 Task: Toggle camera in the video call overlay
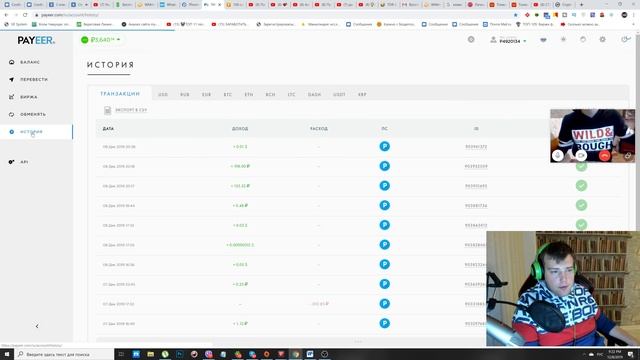(x=581, y=155)
